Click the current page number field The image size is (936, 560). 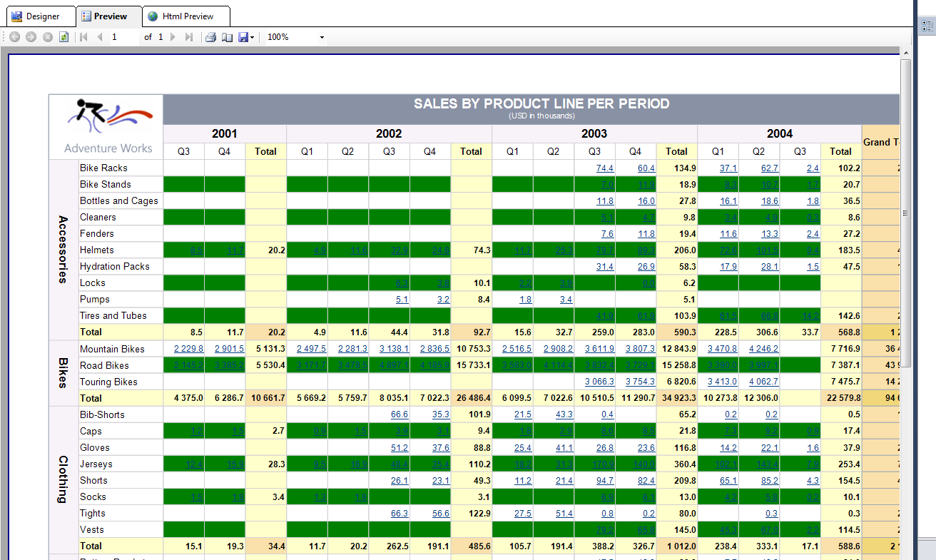124,37
